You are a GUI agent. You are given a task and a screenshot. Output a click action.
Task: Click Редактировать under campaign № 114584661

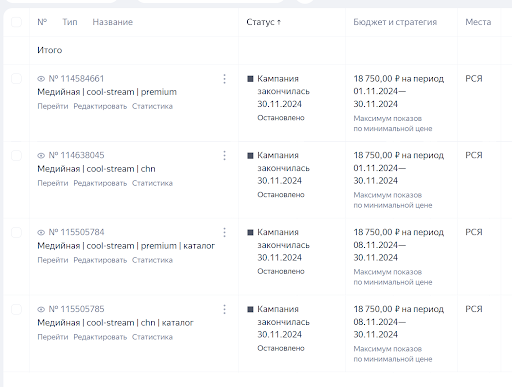click(100, 106)
